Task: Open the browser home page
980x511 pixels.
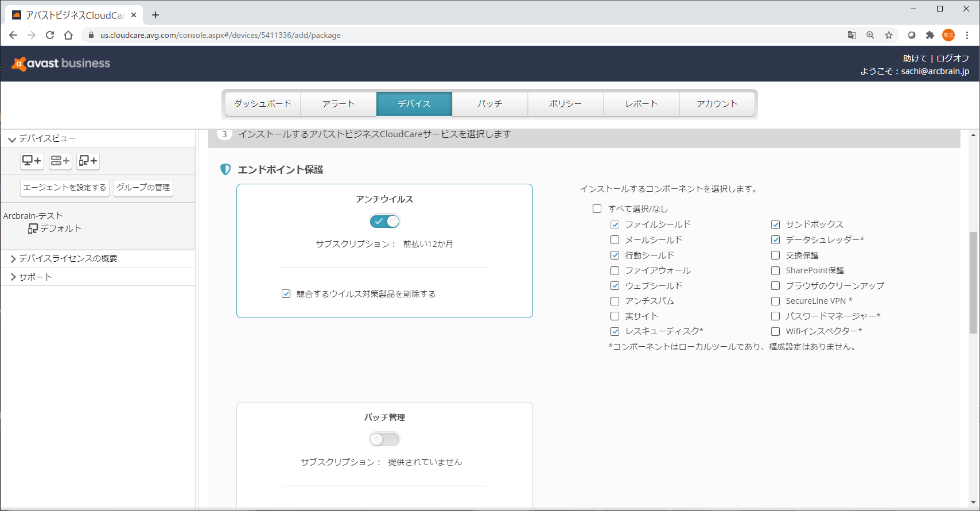Action: point(68,35)
